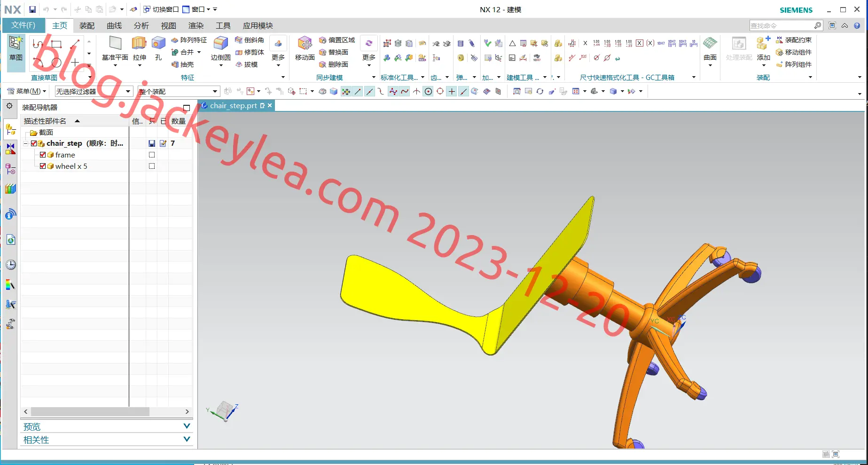Image resolution: width=868 pixels, height=465 pixels.
Task: Uncheck the frame component checkbox
Action: [x=43, y=155]
